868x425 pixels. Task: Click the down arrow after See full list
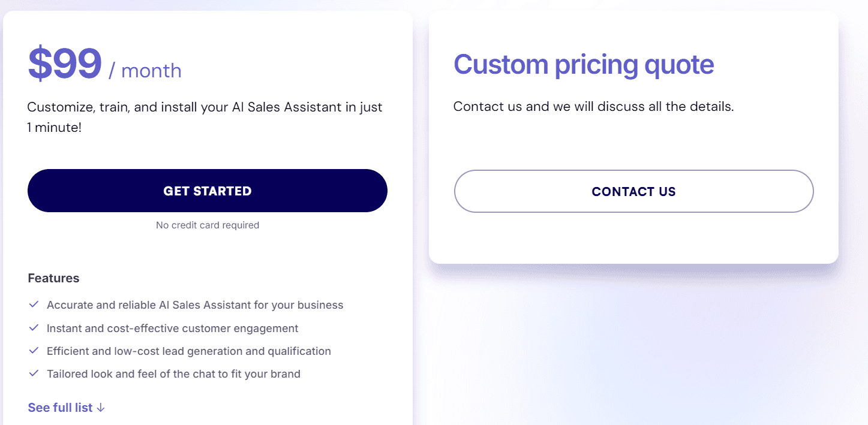(101, 408)
